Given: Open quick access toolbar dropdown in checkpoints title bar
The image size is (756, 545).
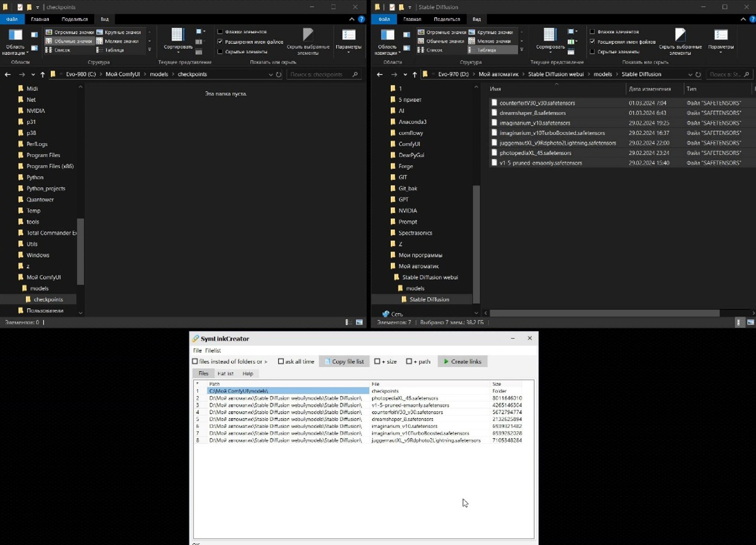Looking at the screenshot, I should tap(38, 7).
